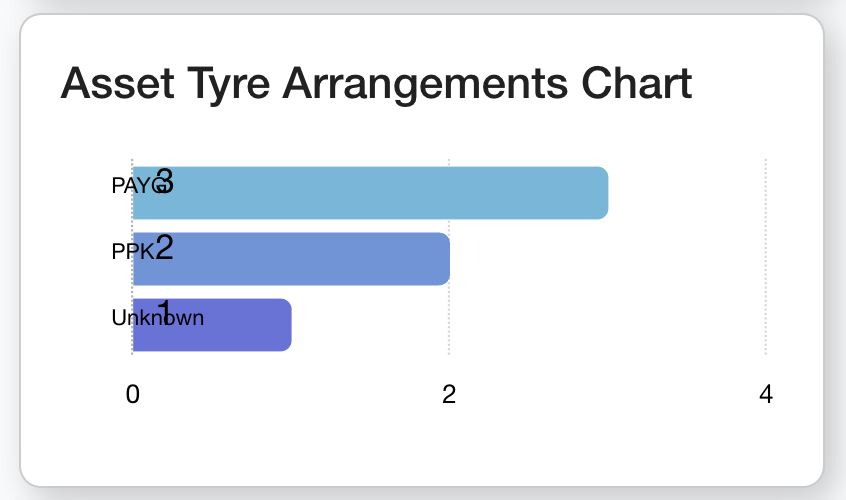Click the rounded right end of PAYG bar
The image size is (846, 500).
click(x=601, y=193)
